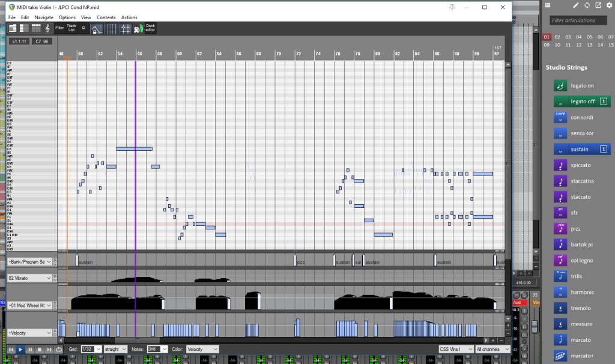Open the Navigate menu
This screenshot has width=615, height=364.
click(44, 17)
